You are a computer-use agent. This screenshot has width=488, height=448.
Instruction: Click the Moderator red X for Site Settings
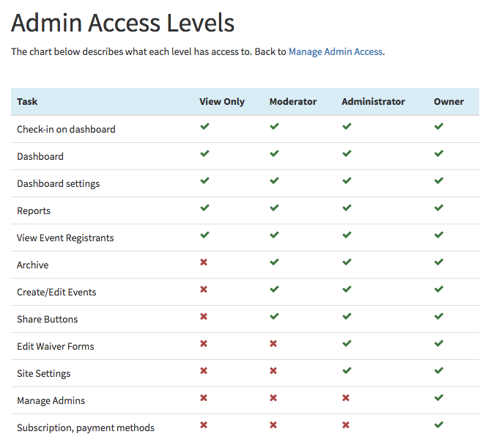tap(273, 370)
